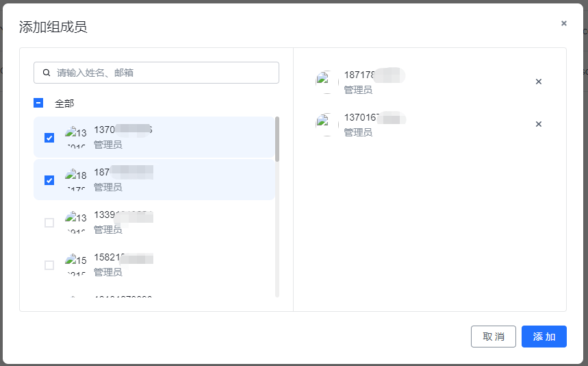Screen dimensions: 588x366
Task: Focus the name and email search field
Action: tap(156, 73)
